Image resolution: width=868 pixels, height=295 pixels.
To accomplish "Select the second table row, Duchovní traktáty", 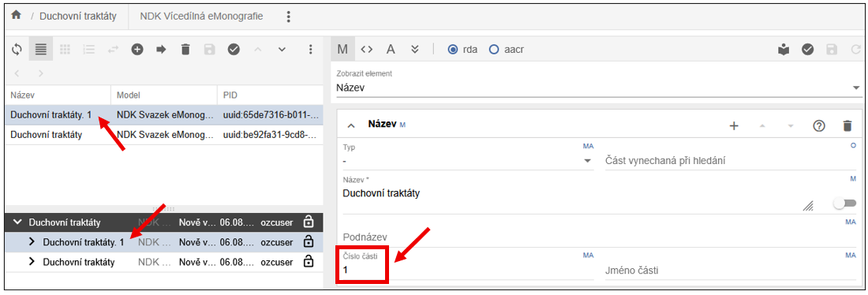I will coord(164,135).
